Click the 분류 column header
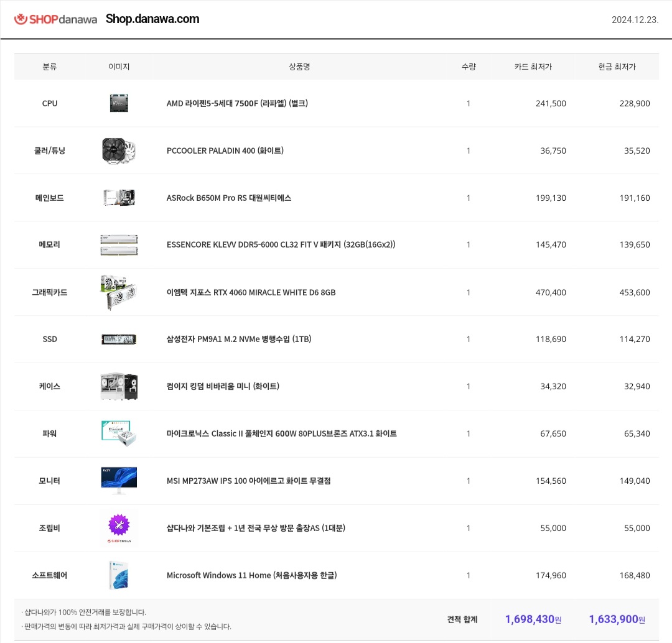Image resolution: width=672 pixels, height=643 pixels. [x=50, y=67]
